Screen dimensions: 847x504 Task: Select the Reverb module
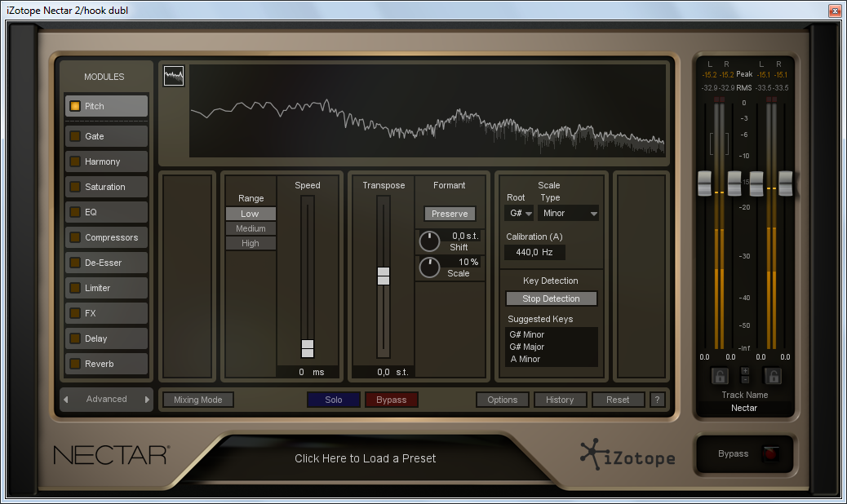[106, 364]
